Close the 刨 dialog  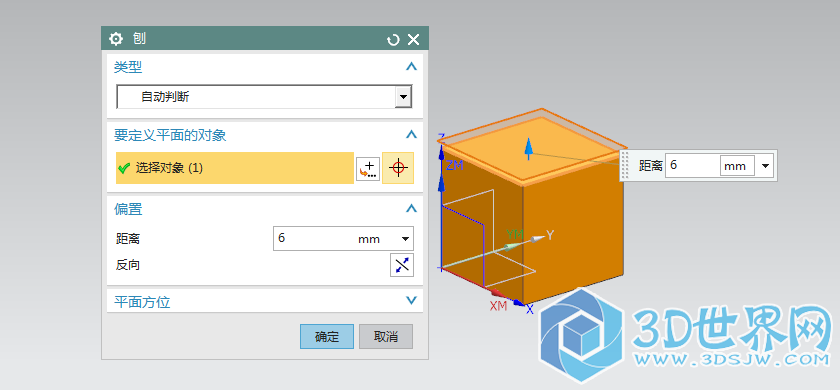[x=413, y=39]
